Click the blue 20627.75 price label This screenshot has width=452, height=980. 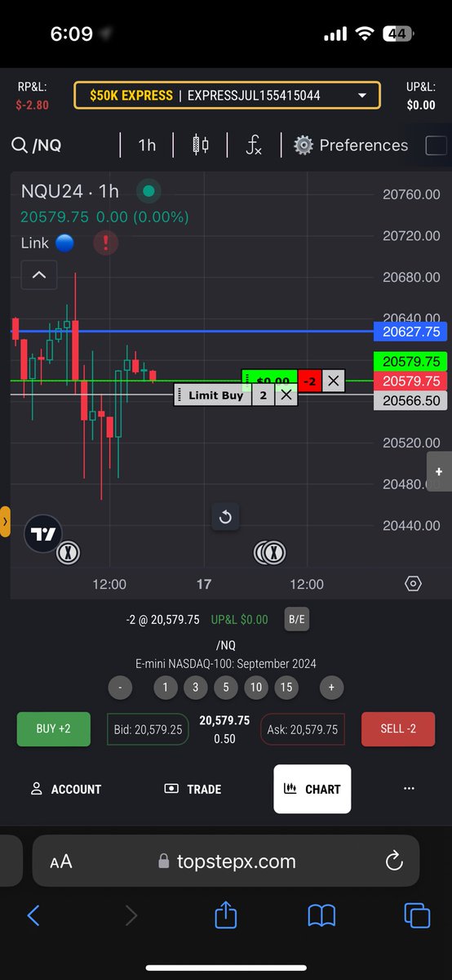410,332
